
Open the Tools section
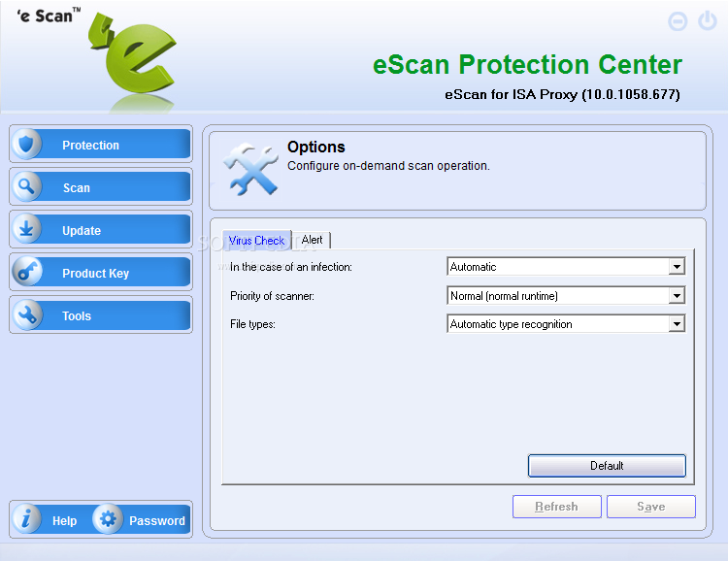[101, 315]
